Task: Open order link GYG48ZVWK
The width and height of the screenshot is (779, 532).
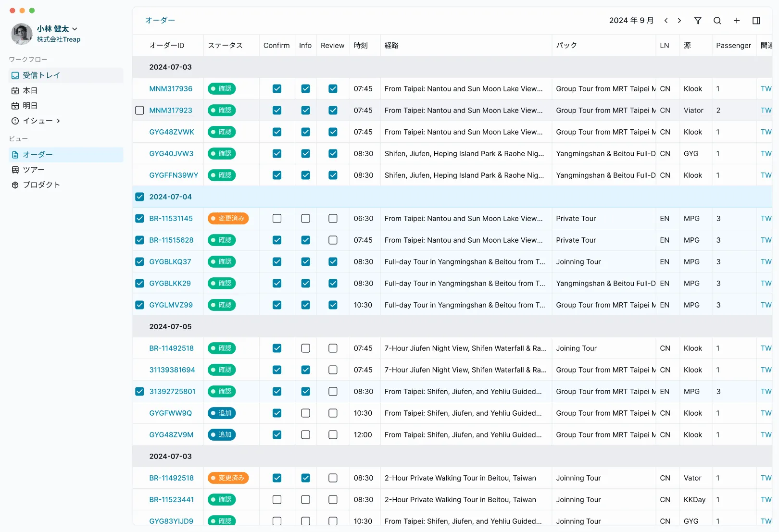Action: point(172,132)
